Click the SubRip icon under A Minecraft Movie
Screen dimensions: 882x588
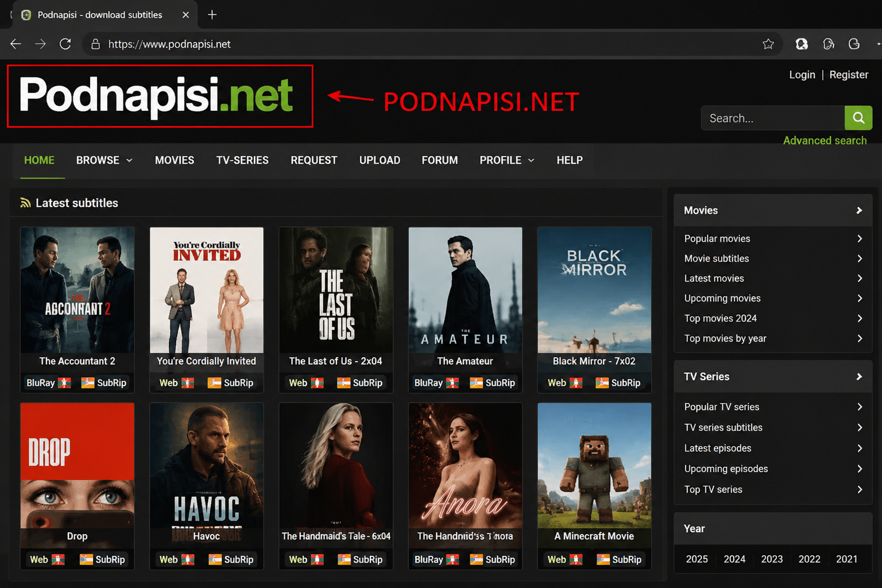[604, 559]
